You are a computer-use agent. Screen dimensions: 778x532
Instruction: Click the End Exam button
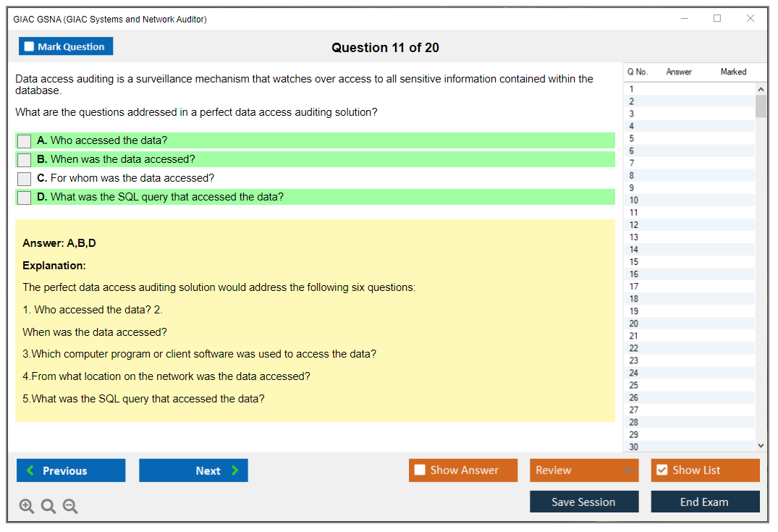pos(705,502)
